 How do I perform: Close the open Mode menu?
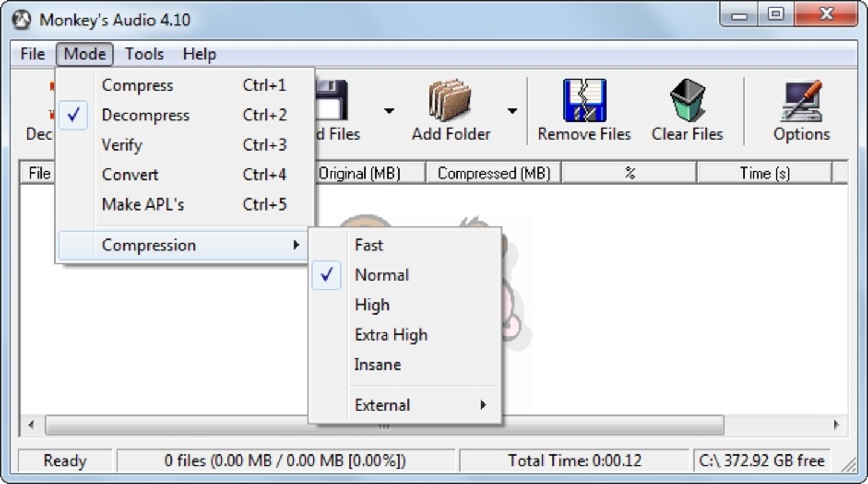tap(85, 54)
